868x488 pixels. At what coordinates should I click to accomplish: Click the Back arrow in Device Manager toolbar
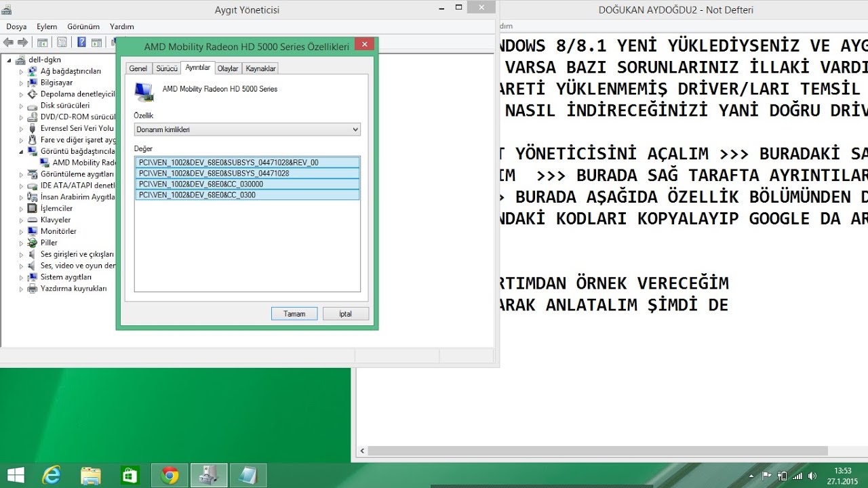[9, 42]
